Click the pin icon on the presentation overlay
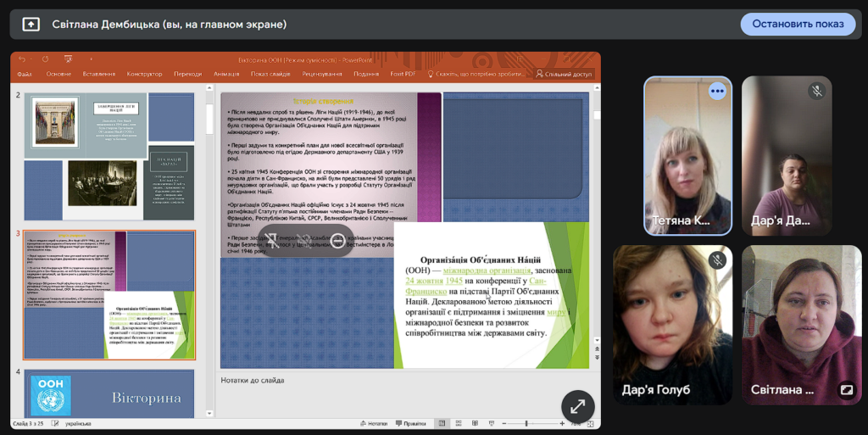868x435 pixels. coord(271,240)
